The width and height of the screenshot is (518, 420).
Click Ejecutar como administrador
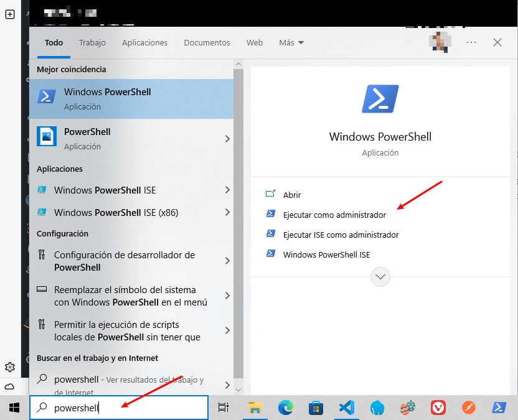point(334,215)
